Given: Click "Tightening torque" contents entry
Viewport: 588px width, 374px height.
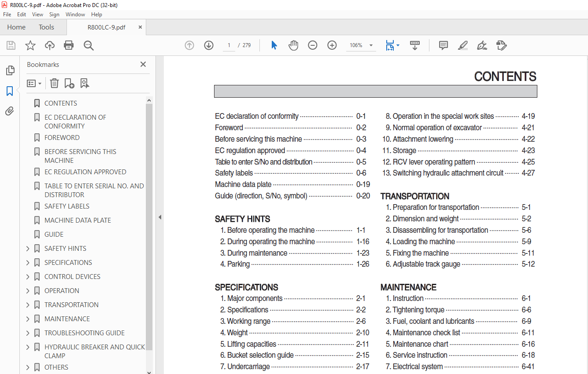Looking at the screenshot, I should click(418, 310).
